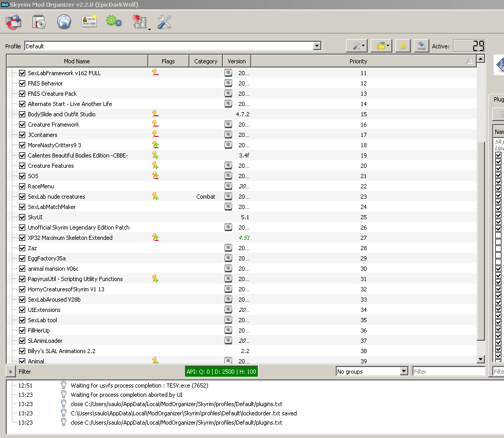Disable the FNIS Creature Pack mod
504x438 pixels.
[x=22, y=94]
